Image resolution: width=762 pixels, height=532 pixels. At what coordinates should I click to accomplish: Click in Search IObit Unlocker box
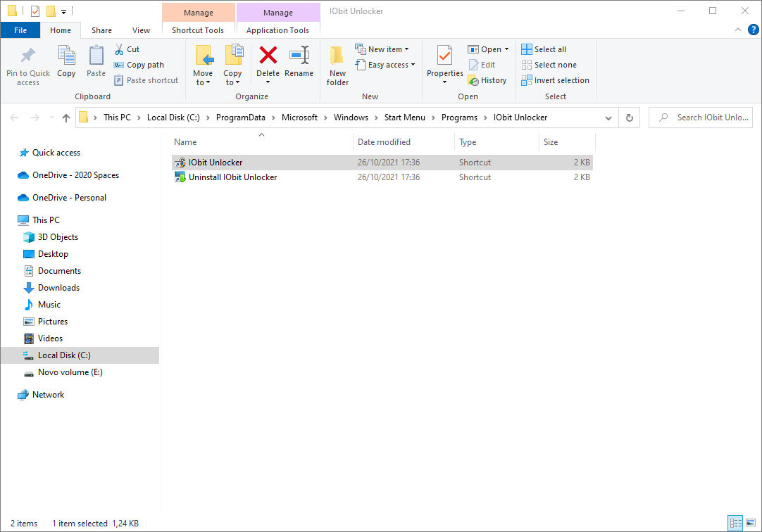tap(700, 118)
